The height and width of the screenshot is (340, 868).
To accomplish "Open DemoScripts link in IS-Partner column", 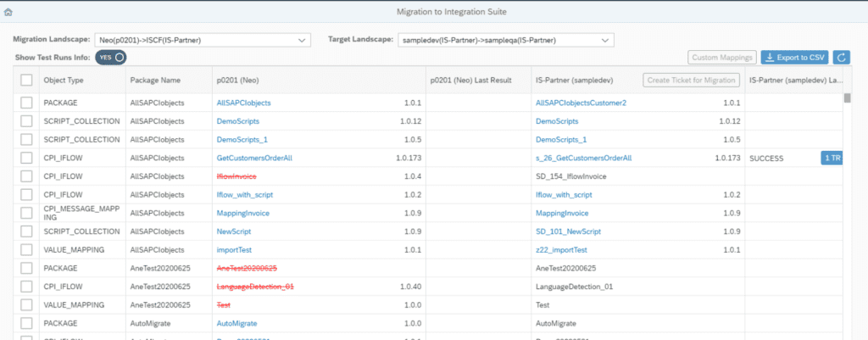I will coord(557,121).
